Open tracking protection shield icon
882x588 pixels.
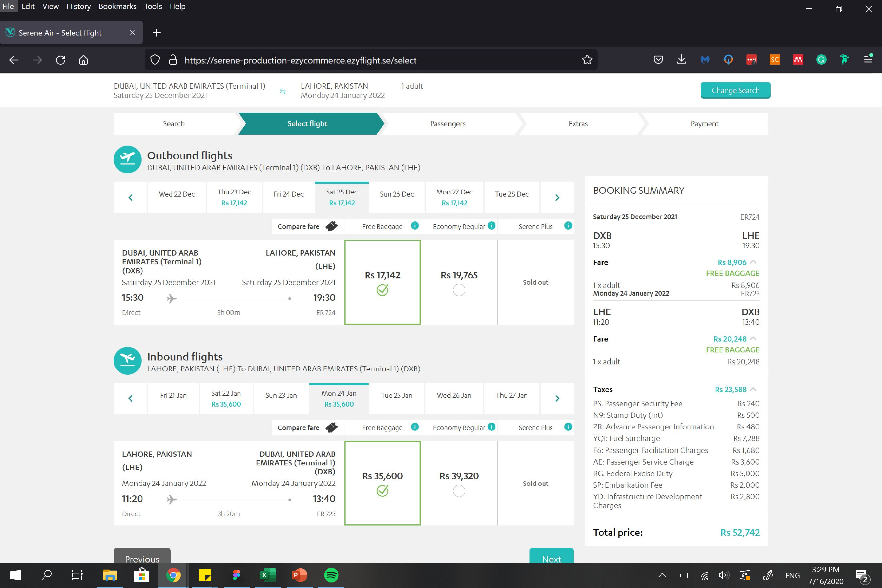[x=155, y=60]
